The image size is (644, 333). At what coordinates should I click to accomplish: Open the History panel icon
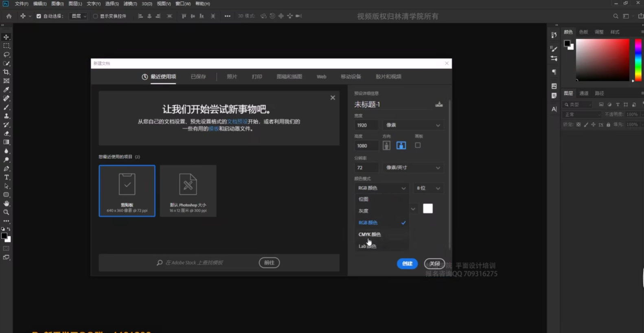[554, 35]
